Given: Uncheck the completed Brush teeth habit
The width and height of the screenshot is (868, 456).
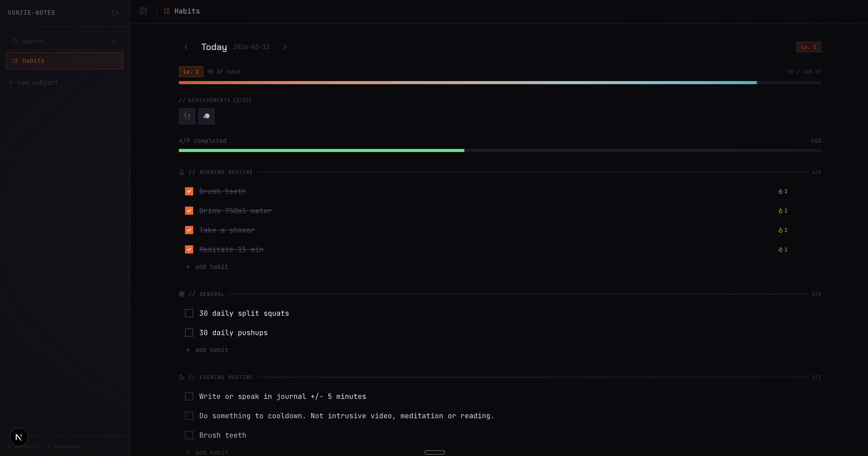Looking at the screenshot, I should pyautogui.click(x=189, y=191).
